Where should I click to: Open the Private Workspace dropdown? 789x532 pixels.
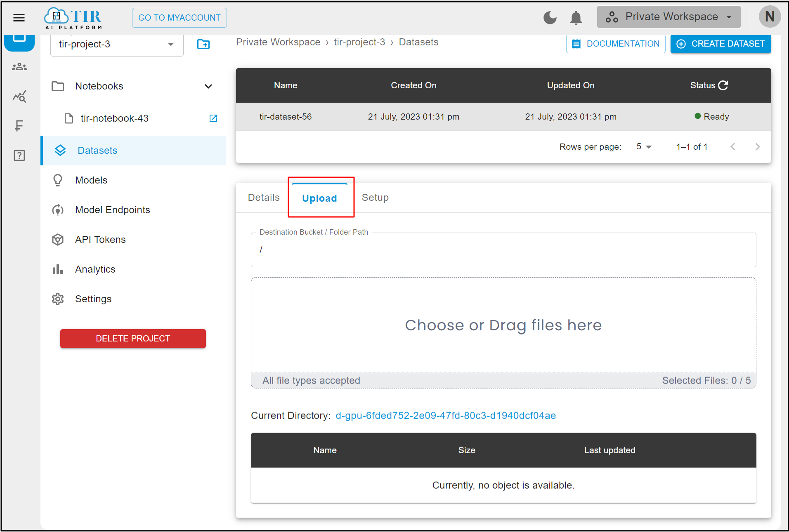click(x=669, y=17)
